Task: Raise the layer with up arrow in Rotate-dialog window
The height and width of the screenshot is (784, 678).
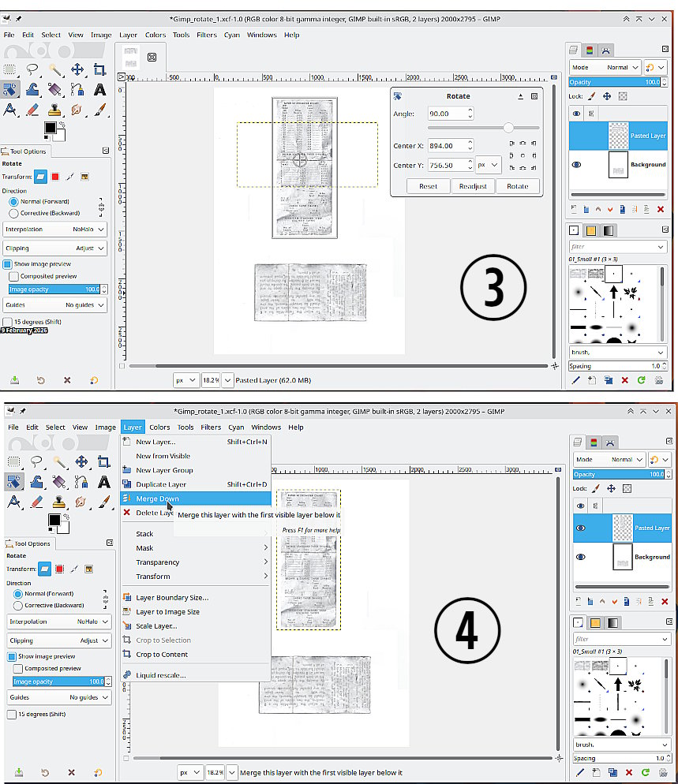Action: 598,210
